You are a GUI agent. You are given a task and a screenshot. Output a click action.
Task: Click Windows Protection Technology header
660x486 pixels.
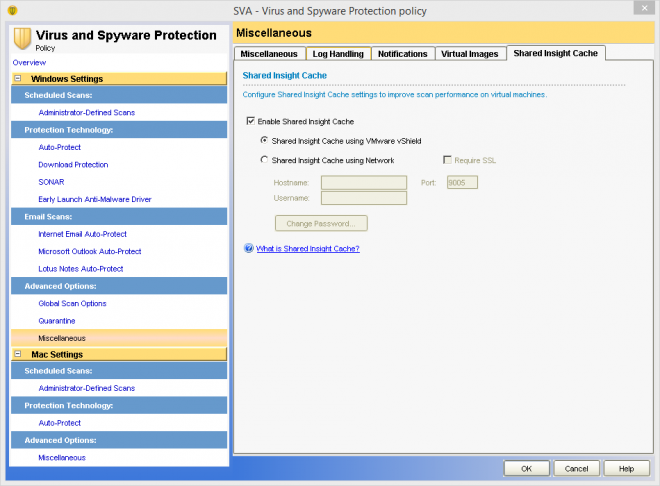click(x=119, y=130)
